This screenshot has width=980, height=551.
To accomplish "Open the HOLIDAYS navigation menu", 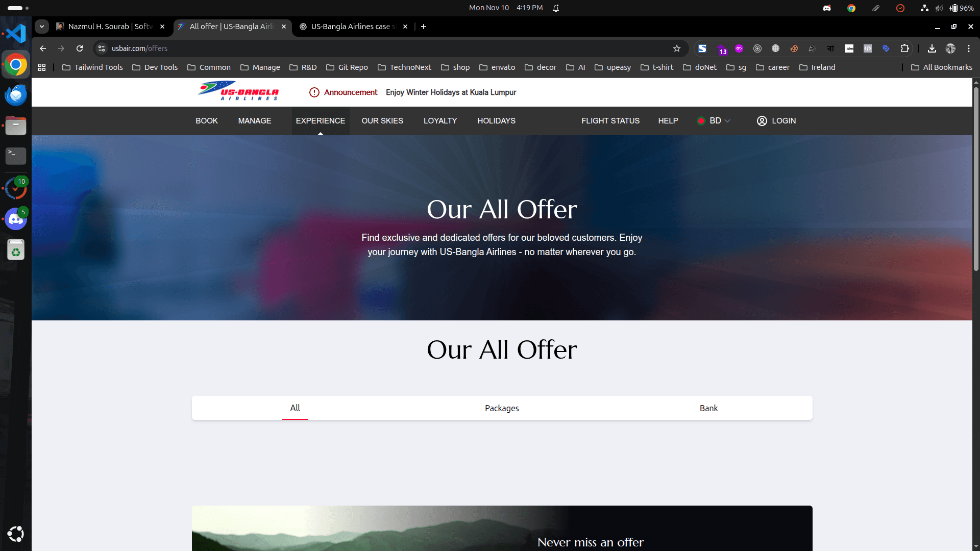I will click(x=496, y=121).
